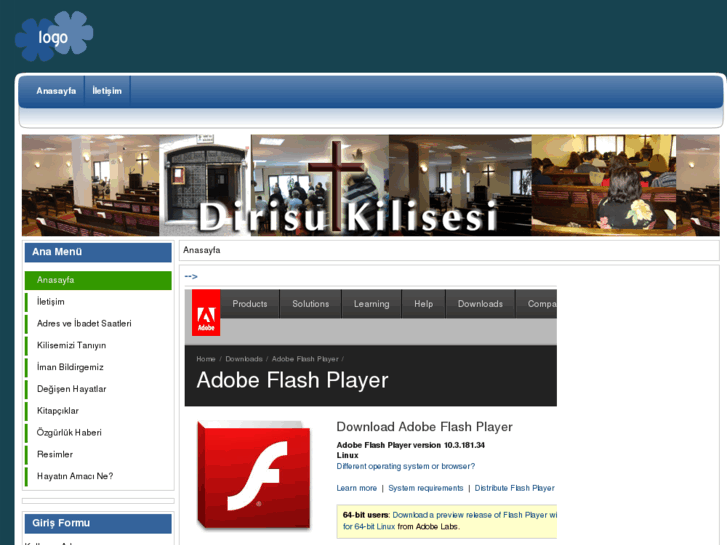Click the Learning tab in Adobe bar
This screenshot has height=545, width=727.
(371, 304)
